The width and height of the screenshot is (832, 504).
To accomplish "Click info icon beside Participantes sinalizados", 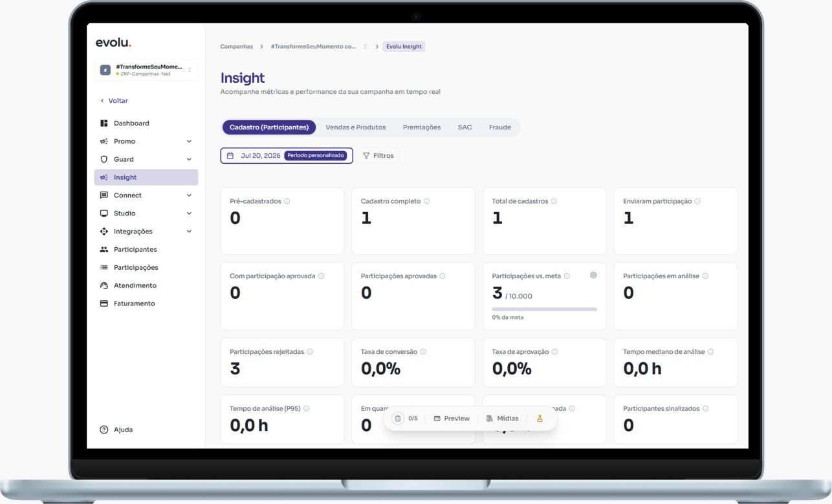I will [706, 409].
